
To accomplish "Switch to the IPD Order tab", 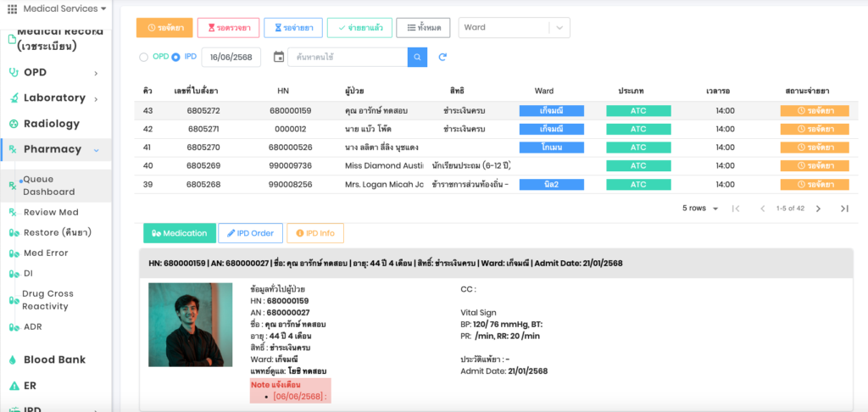I will pos(250,233).
